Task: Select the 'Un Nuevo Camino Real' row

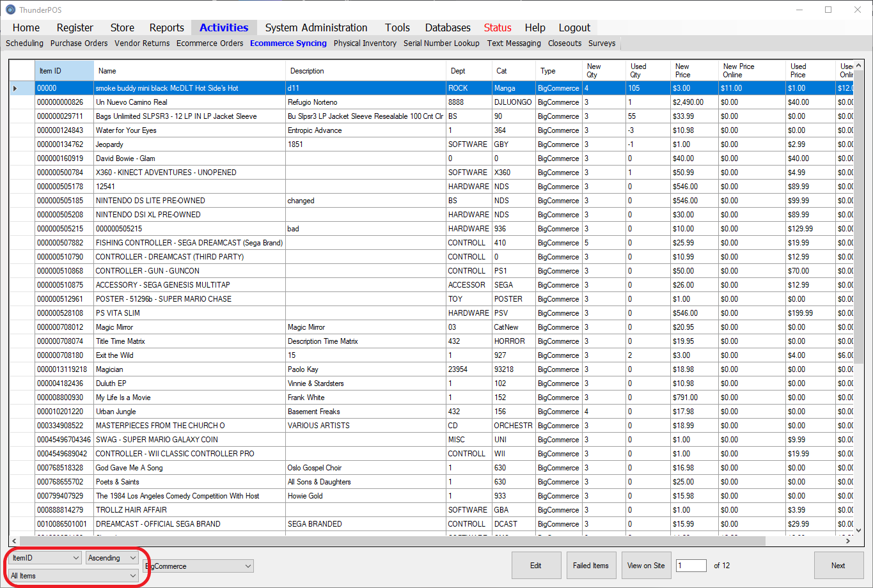Action: 432,102
